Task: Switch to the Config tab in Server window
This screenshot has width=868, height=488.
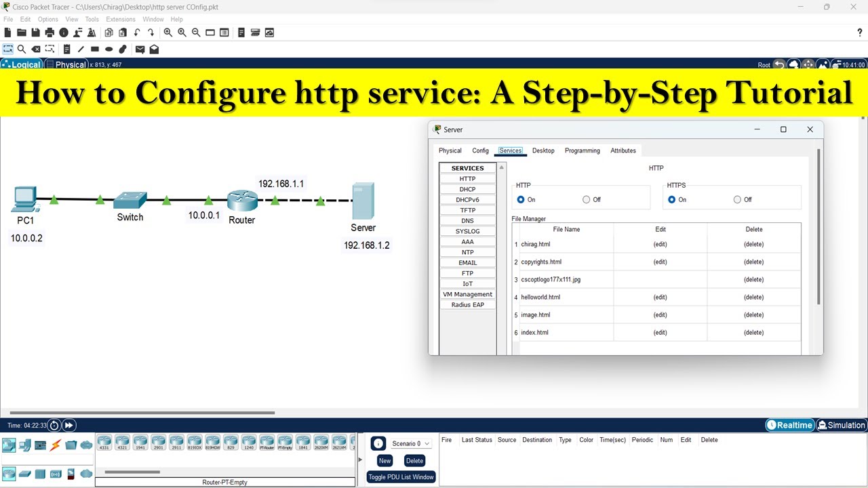Action: coord(480,150)
